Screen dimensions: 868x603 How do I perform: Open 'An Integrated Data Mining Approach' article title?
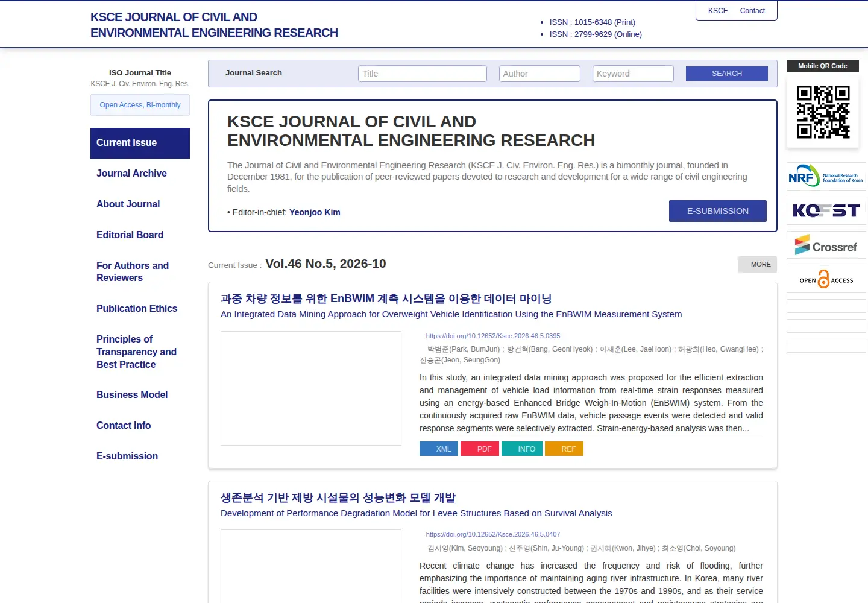click(451, 314)
